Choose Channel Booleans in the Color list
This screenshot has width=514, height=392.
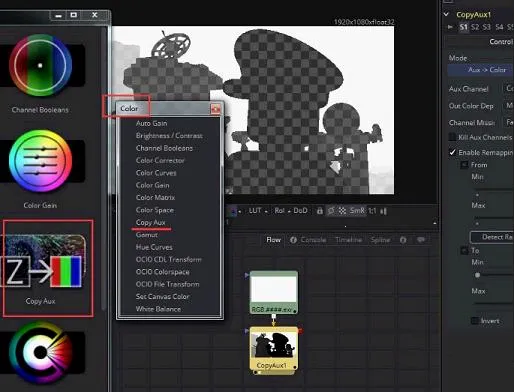[164, 148]
